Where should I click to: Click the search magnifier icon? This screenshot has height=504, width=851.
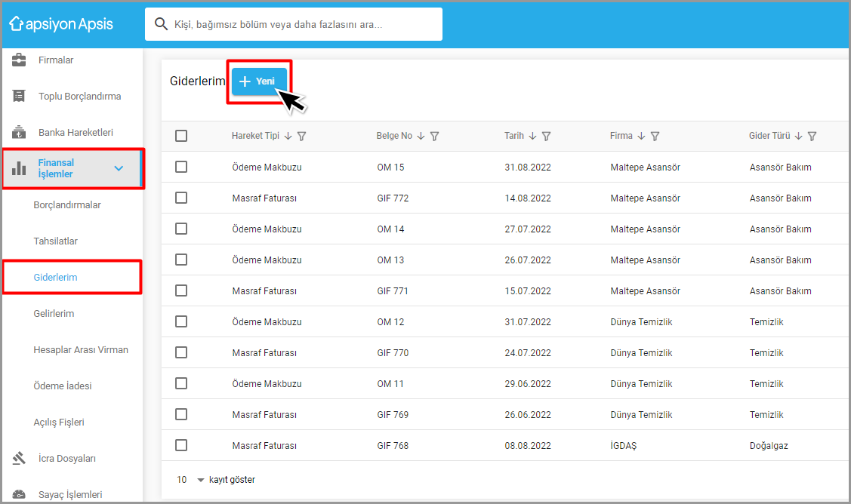point(161,24)
